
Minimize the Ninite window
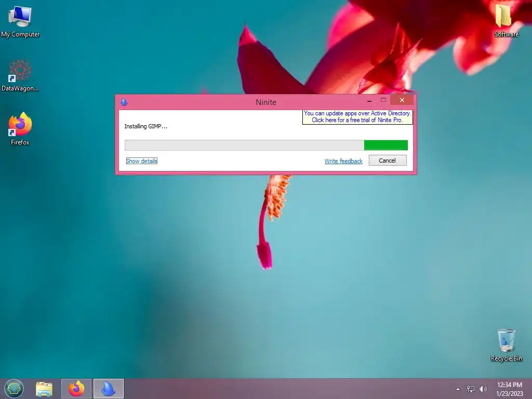tap(369, 100)
